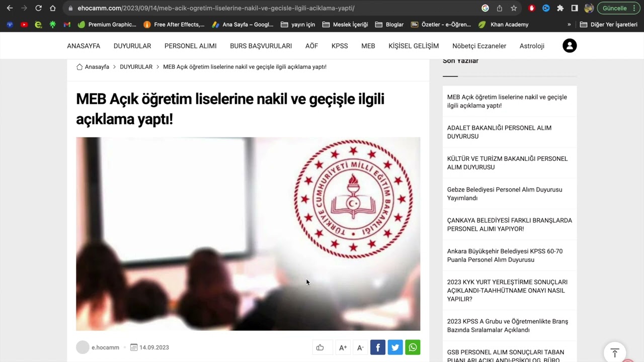644x362 pixels.
Task: Click the user account icon in site header
Action: click(570, 46)
